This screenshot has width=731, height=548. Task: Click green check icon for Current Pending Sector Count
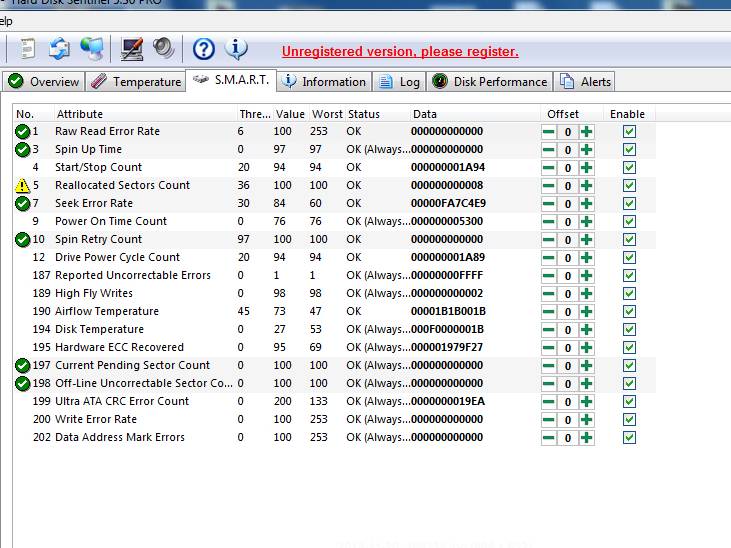[22, 366]
